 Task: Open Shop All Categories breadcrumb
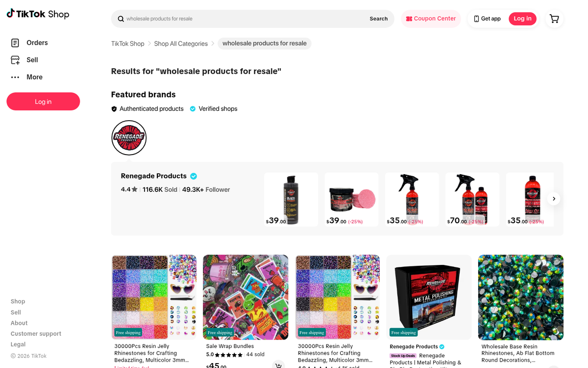(x=181, y=44)
